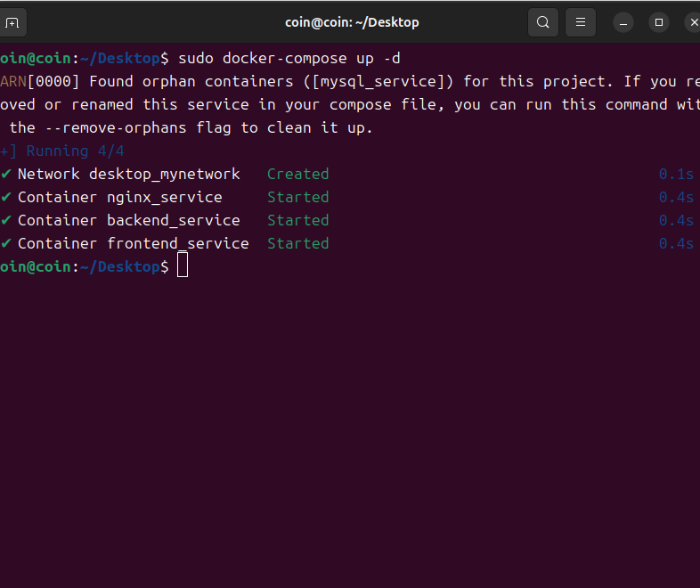Click the 0.4s timing for frontend_service

pyautogui.click(x=676, y=244)
